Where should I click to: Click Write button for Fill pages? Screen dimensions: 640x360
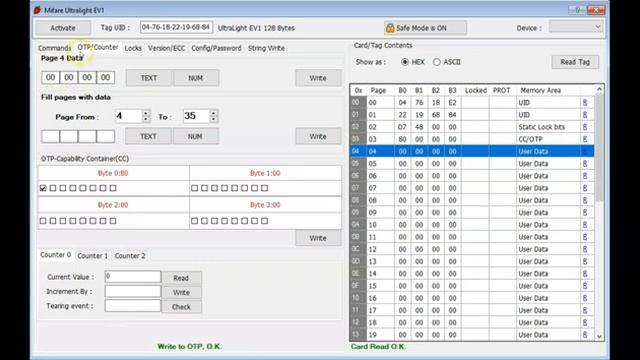(x=318, y=136)
